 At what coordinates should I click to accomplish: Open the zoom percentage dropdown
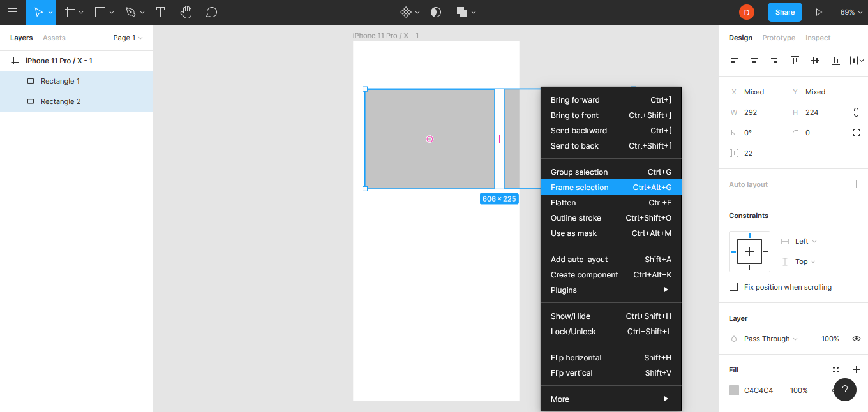[x=849, y=12]
